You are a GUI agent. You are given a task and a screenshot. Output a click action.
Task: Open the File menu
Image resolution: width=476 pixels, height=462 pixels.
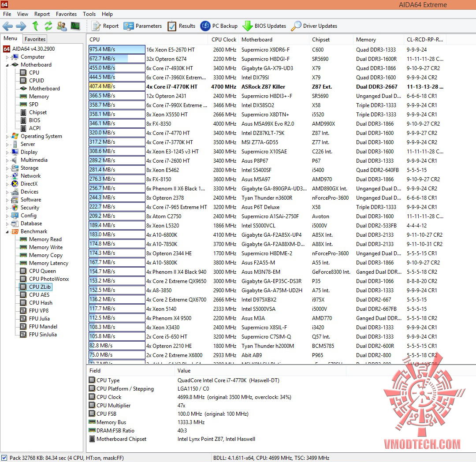[x=7, y=14]
